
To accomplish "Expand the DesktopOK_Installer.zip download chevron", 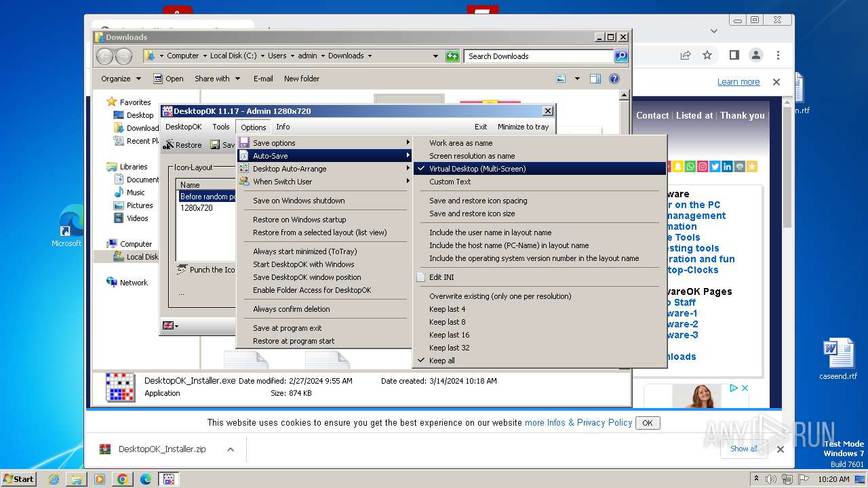I will pyautogui.click(x=231, y=449).
